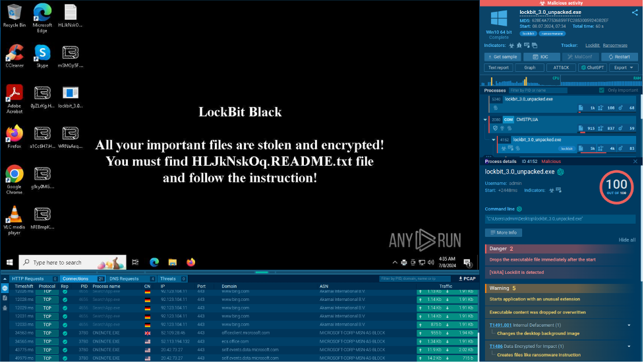This screenshot has height=363, width=644.
Task: Select officeclient.microsoft.com connection row
Action: 243,333
